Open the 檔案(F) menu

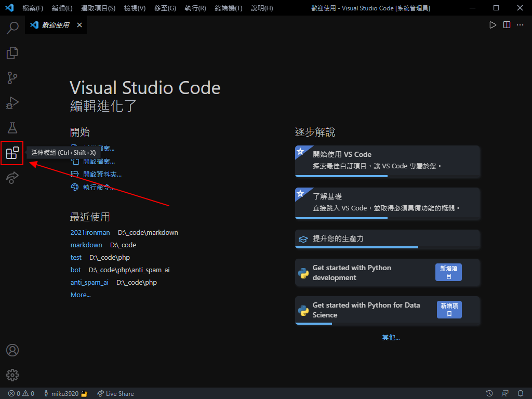click(x=33, y=8)
